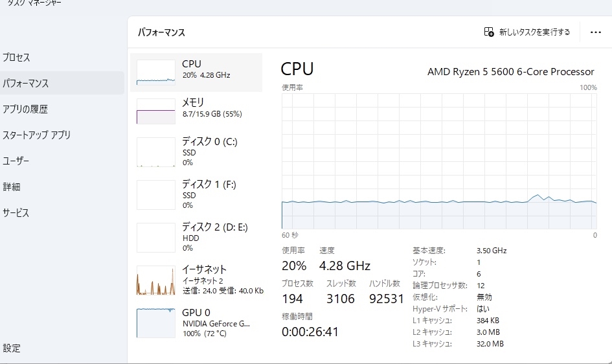Viewport: 612px width, 364px height.
Task: Open the アプリの履歴 tab
Action: point(25,109)
